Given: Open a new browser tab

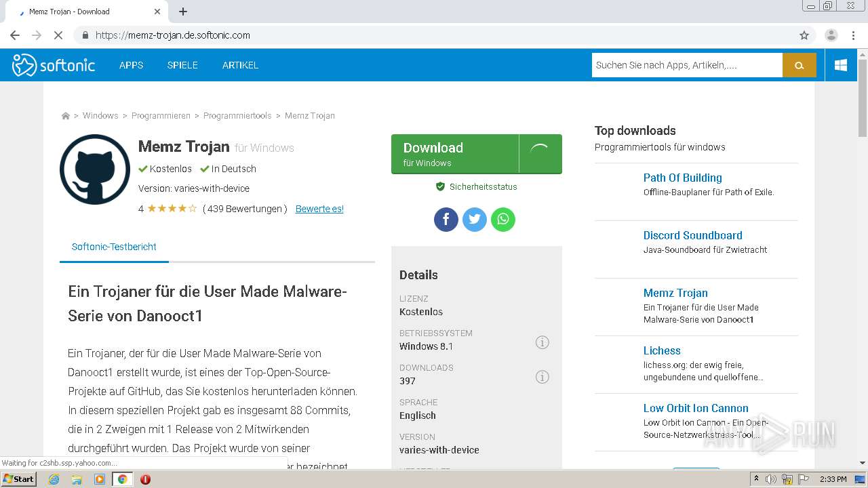Looking at the screenshot, I should [x=183, y=12].
